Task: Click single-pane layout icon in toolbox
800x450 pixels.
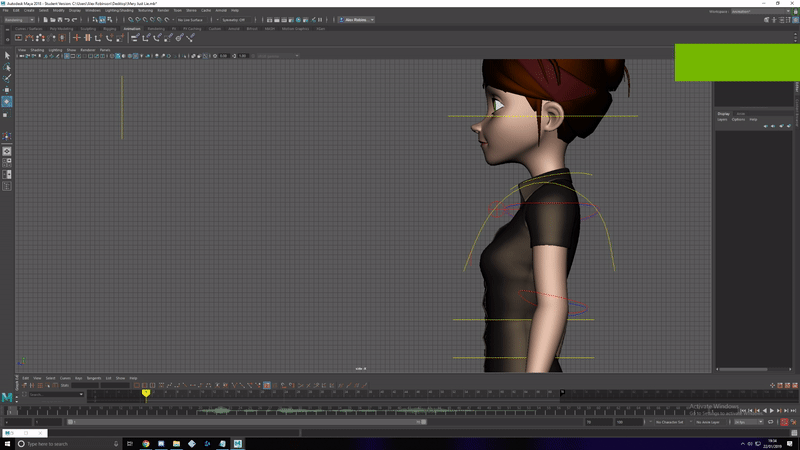Action: coord(7,151)
